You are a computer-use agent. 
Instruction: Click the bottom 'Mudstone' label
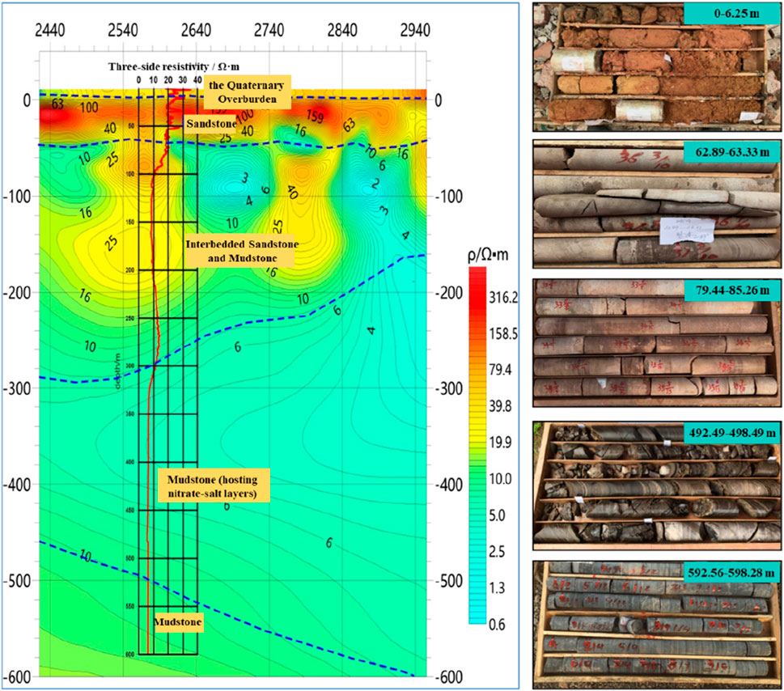[177, 623]
